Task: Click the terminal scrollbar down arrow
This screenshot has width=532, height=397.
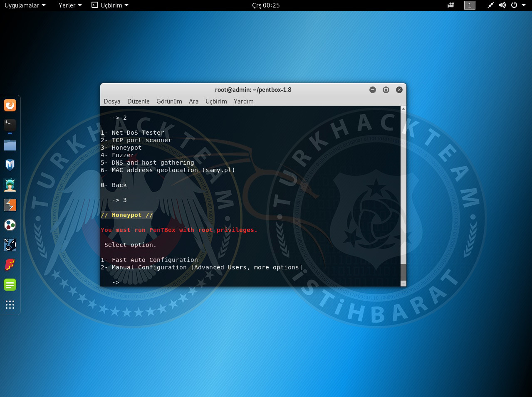Action: (x=403, y=284)
